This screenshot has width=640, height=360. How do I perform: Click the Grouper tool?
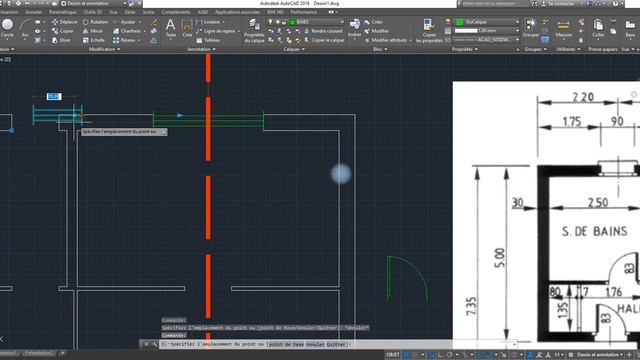[531, 28]
